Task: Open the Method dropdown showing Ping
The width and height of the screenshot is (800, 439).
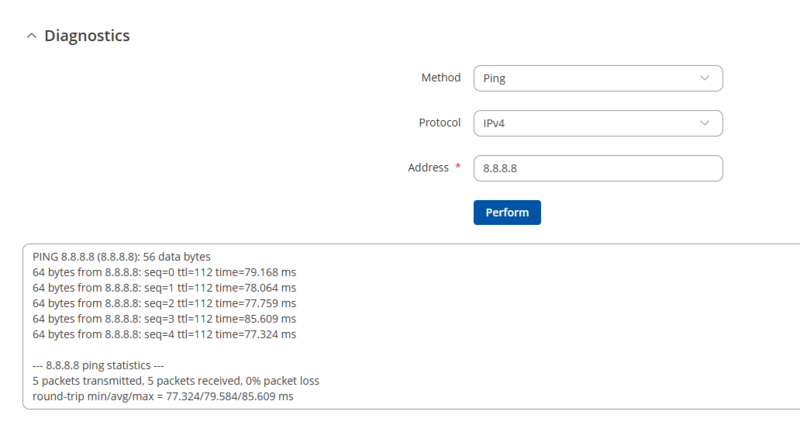Action: pos(597,78)
